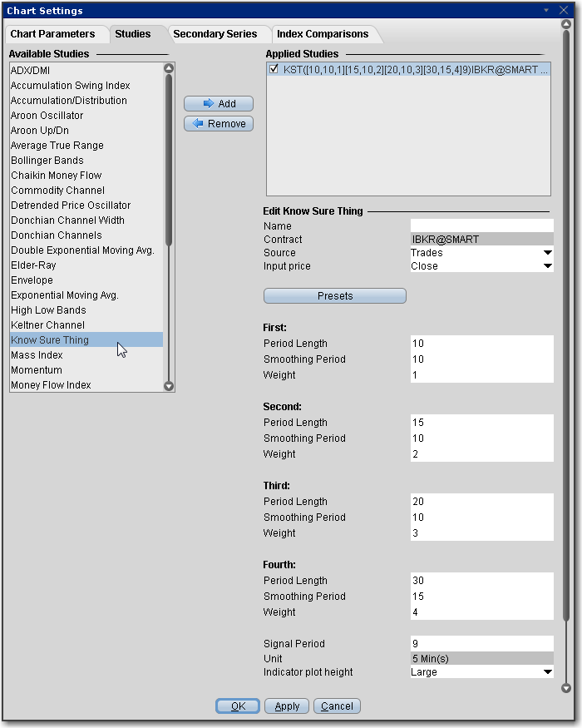The width and height of the screenshot is (582, 728).
Task: Click the right panel scroll-up arrow
Action: [x=566, y=25]
